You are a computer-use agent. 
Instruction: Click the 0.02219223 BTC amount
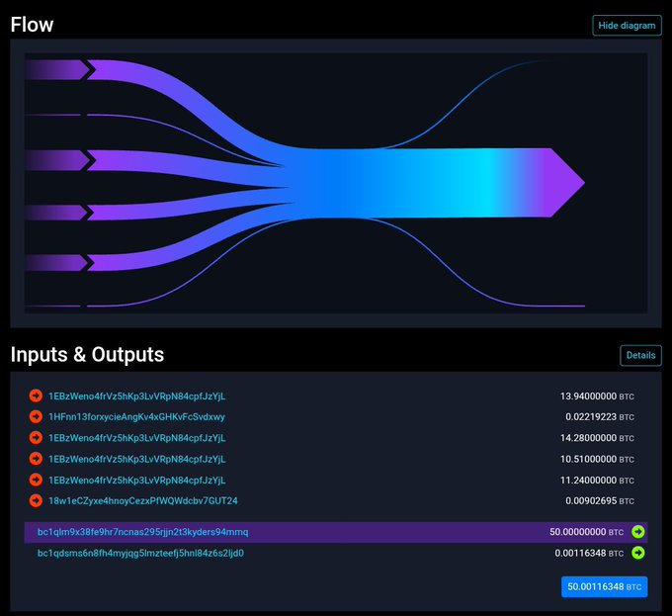click(x=600, y=417)
